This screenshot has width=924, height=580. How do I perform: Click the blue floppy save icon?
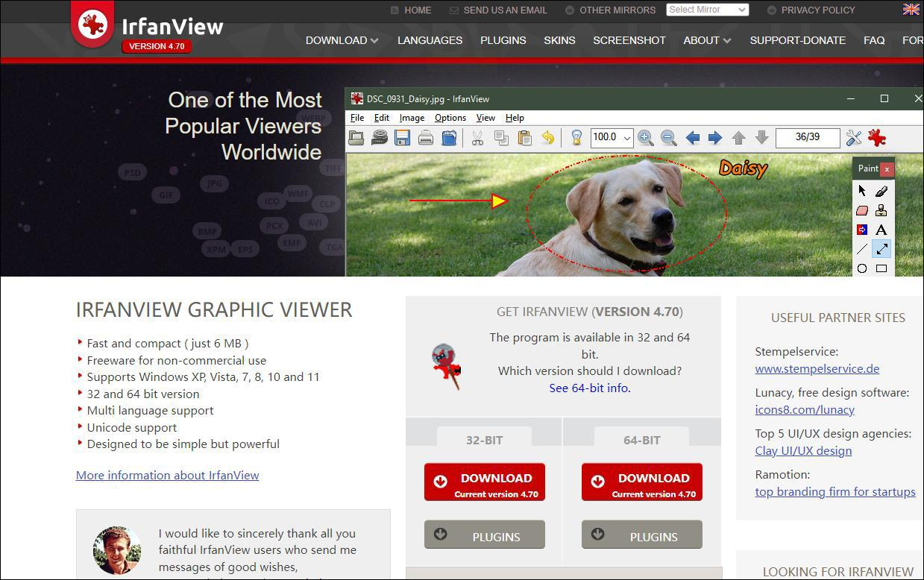403,137
